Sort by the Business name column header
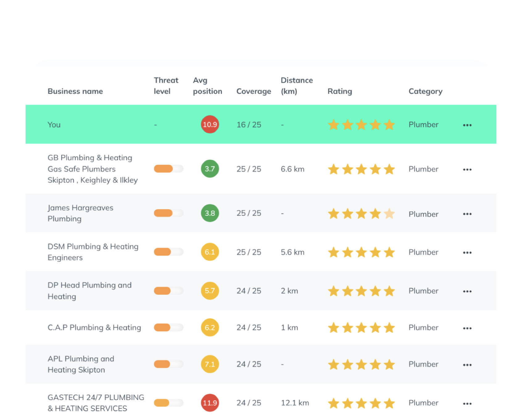The width and height of the screenshot is (522, 420). 75,91
